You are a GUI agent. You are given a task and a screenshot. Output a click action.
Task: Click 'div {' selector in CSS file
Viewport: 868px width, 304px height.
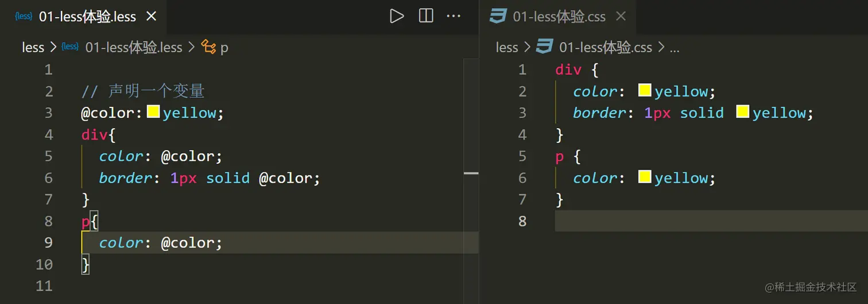[x=577, y=70]
